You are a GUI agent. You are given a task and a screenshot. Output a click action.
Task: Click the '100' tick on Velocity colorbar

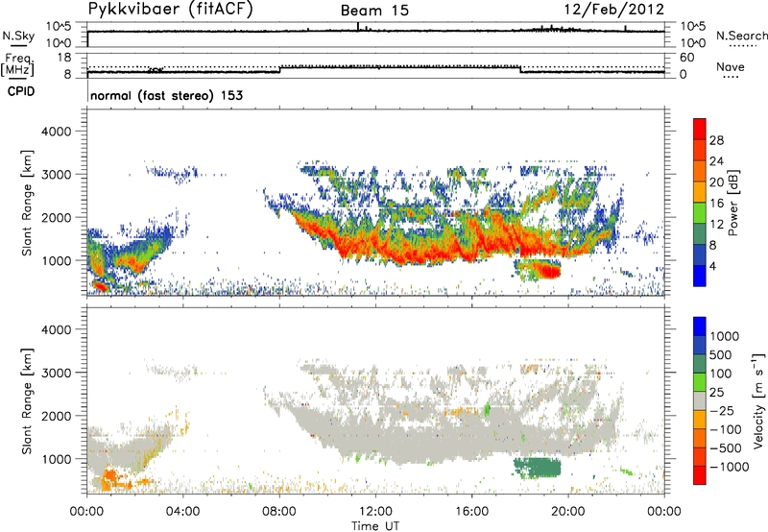point(720,374)
